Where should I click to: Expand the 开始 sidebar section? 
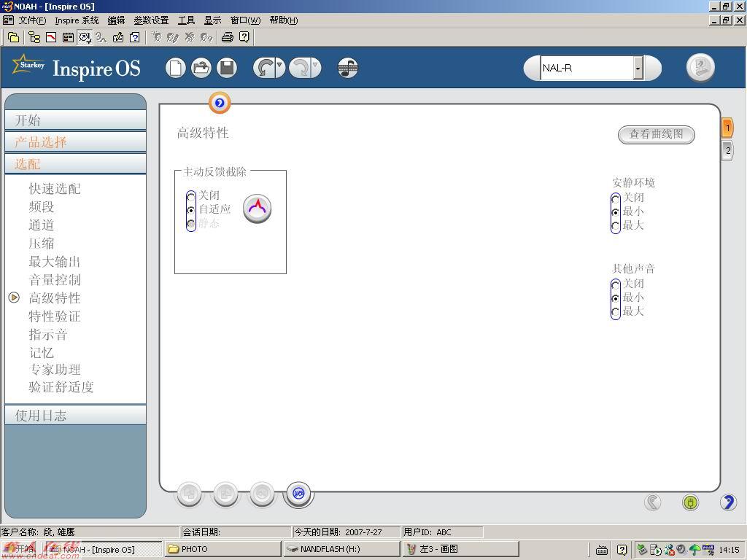pos(75,120)
